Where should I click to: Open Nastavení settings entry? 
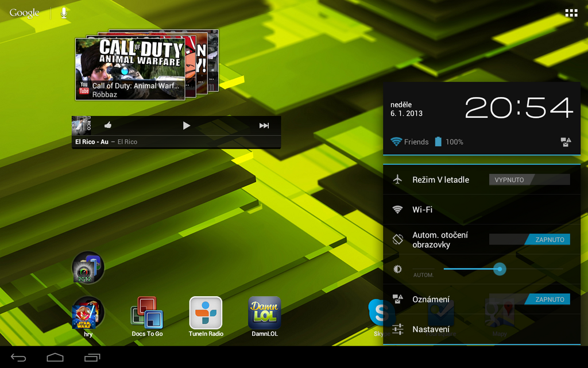[431, 329]
